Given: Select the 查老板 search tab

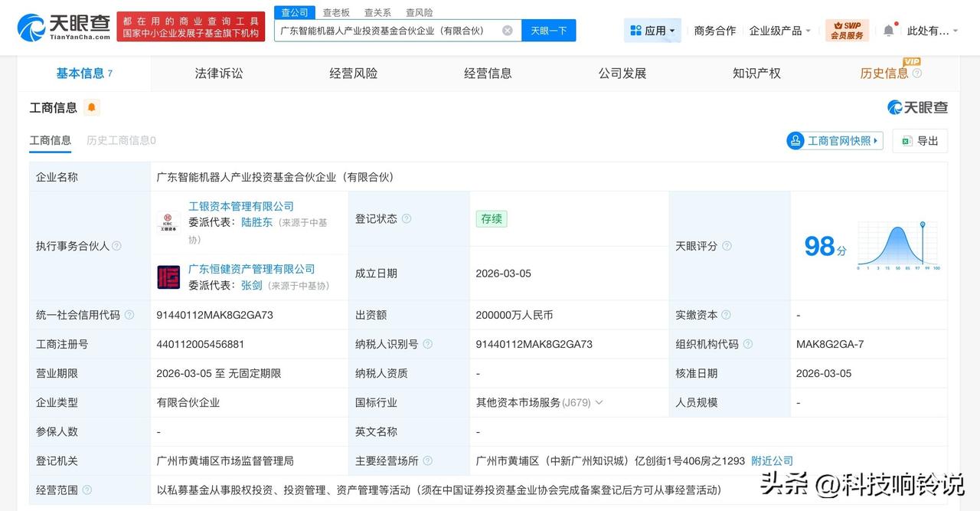Looking at the screenshot, I should click(335, 12).
